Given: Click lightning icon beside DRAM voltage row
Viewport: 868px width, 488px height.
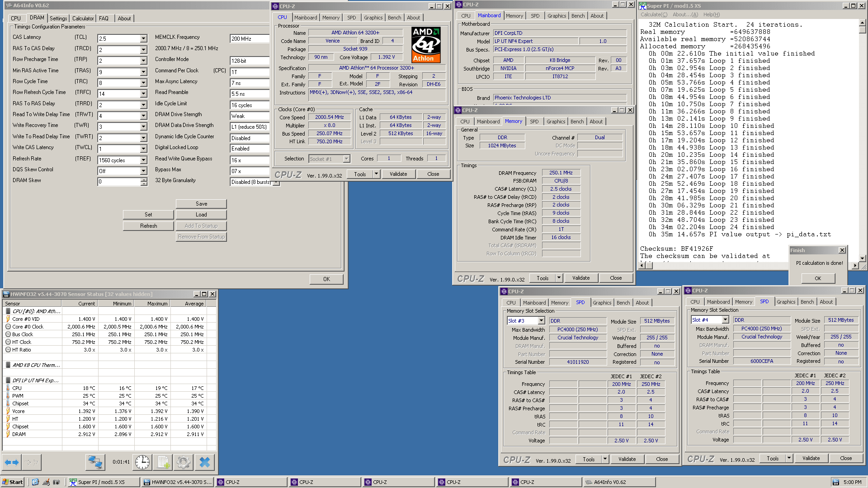Looking at the screenshot, I should (x=8, y=434).
